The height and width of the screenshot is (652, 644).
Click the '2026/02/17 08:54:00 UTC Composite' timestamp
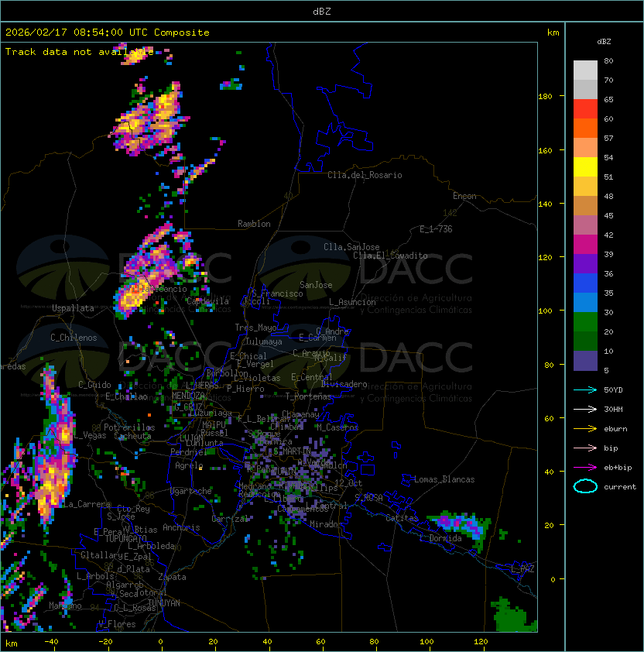[x=108, y=33]
